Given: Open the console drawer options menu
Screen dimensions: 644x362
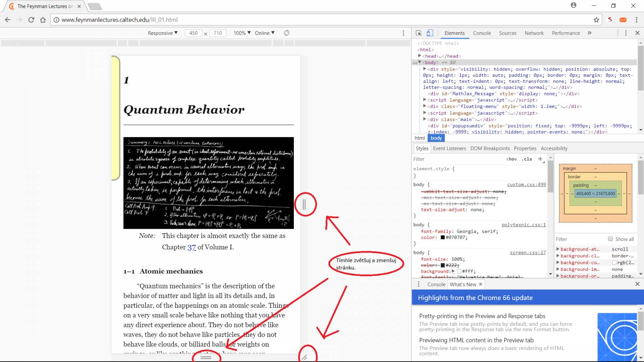Looking at the screenshot, I should (419, 284).
